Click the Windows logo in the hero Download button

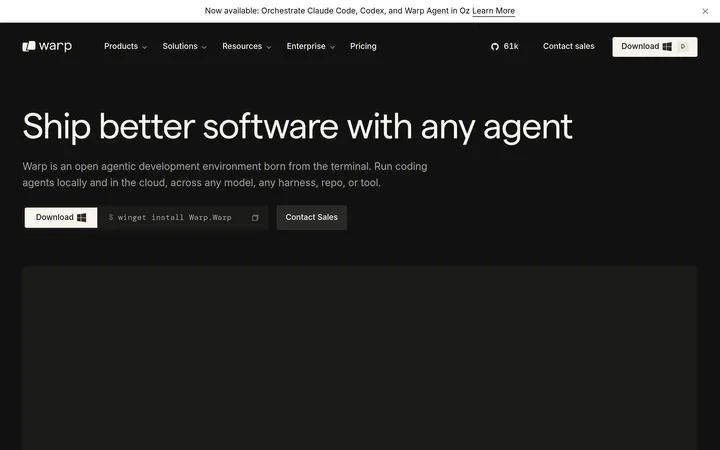point(82,218)
